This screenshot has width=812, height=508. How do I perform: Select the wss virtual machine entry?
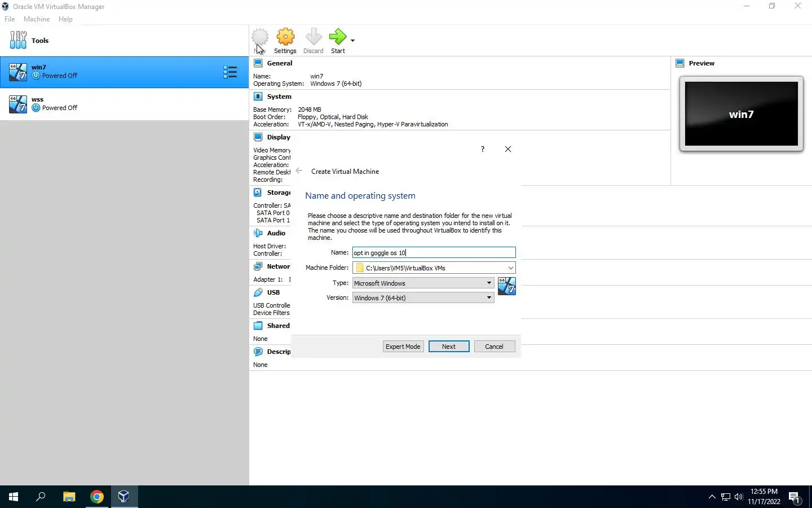click(124, 104)
